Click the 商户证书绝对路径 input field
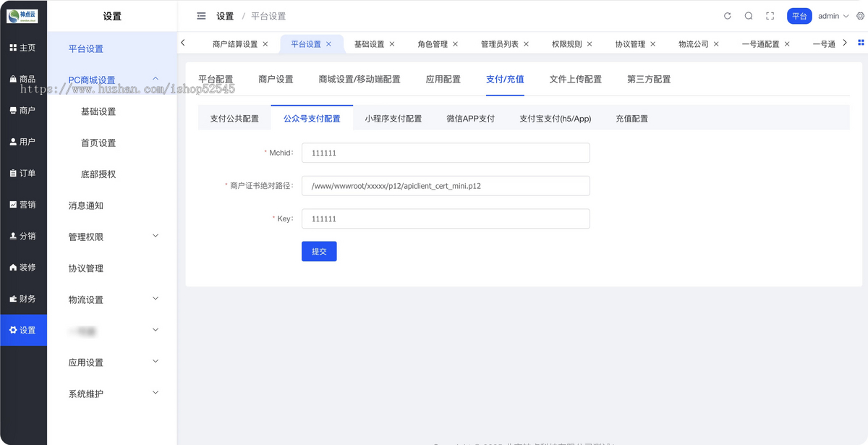This screenshot has width=868, height=445. click(x=446, y=185)
